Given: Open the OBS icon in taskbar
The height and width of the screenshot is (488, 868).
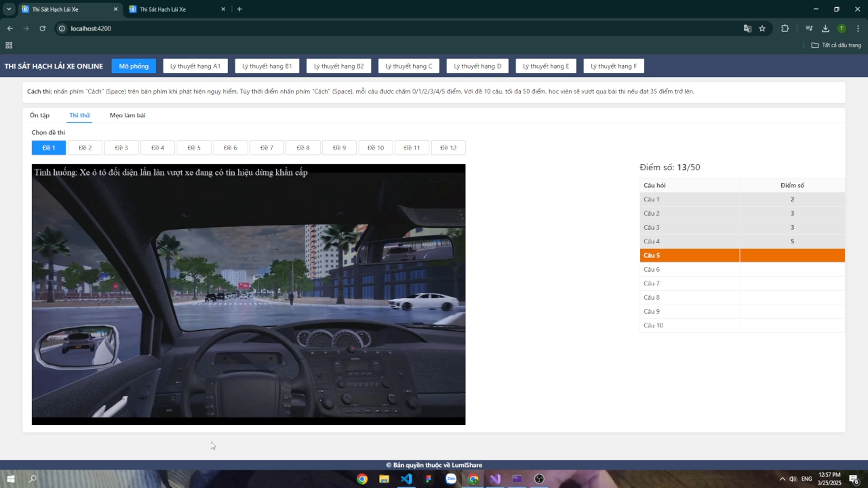Looking at the screenshot, I should click(x=539, y=479).
